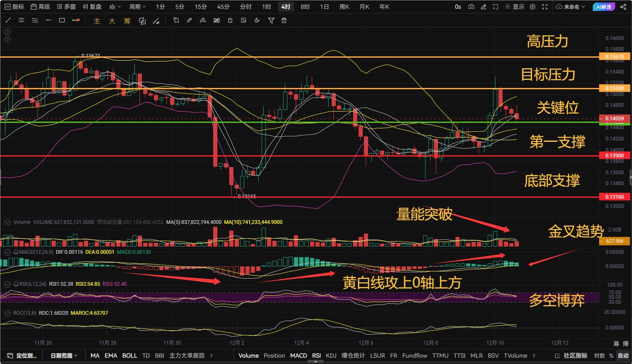Select the horizontal segment tool

coord(48,20)
